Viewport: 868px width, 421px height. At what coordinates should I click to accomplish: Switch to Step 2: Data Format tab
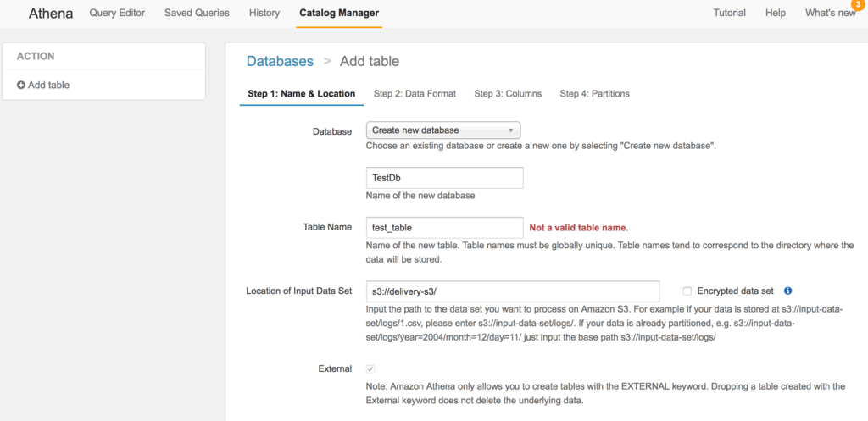tap(415, 93)
